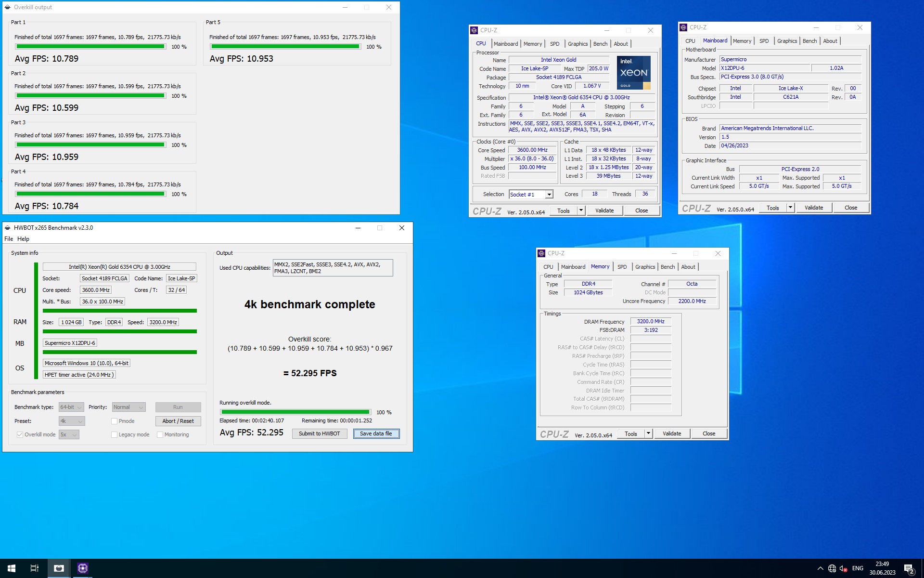Screen dimensions: 924x578
Task: Click the Run button
Action: [x=178, y=407]
